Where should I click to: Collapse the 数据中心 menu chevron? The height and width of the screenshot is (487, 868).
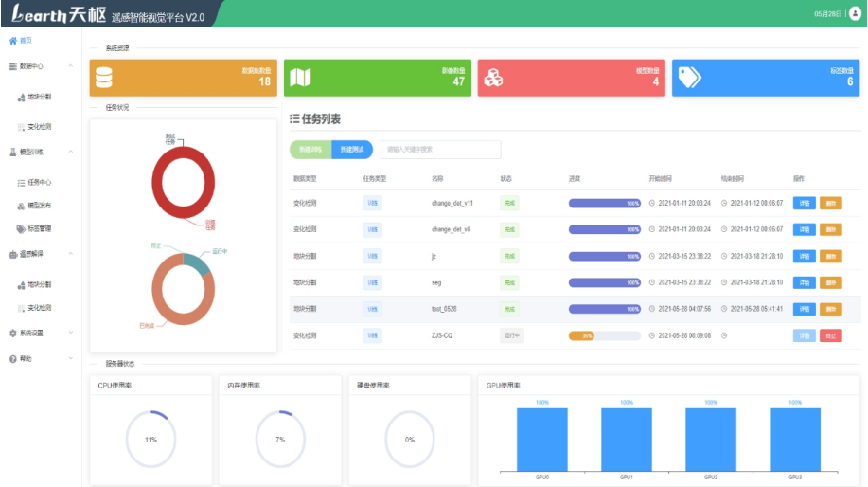pos(71,66)
